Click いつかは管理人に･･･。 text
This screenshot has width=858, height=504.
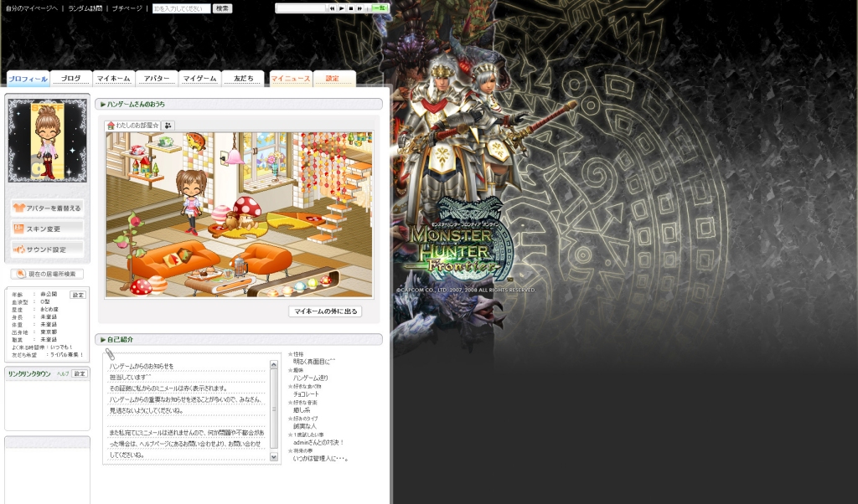click(321, 458)
